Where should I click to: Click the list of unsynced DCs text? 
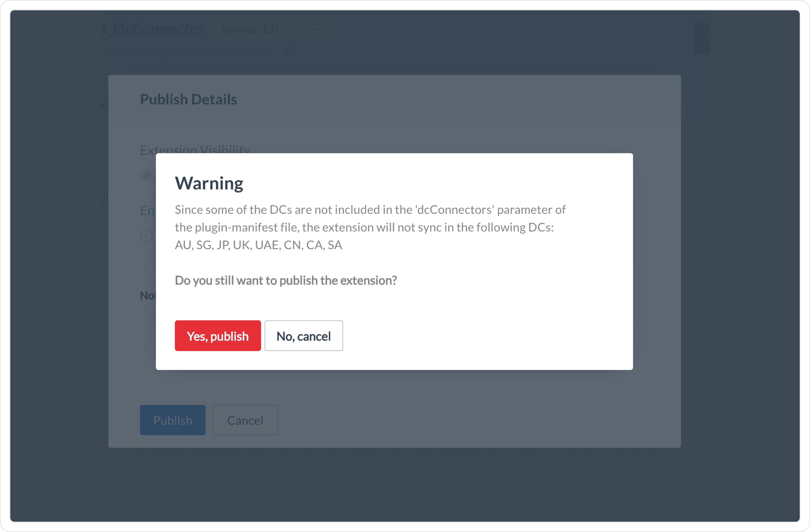(258, 245)
